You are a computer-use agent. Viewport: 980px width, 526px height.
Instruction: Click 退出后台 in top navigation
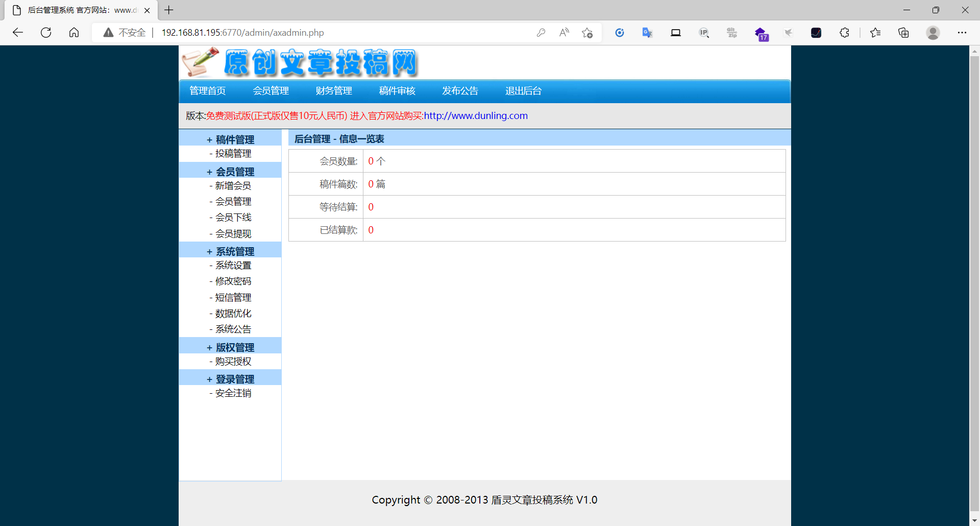(x=524, y=91)
